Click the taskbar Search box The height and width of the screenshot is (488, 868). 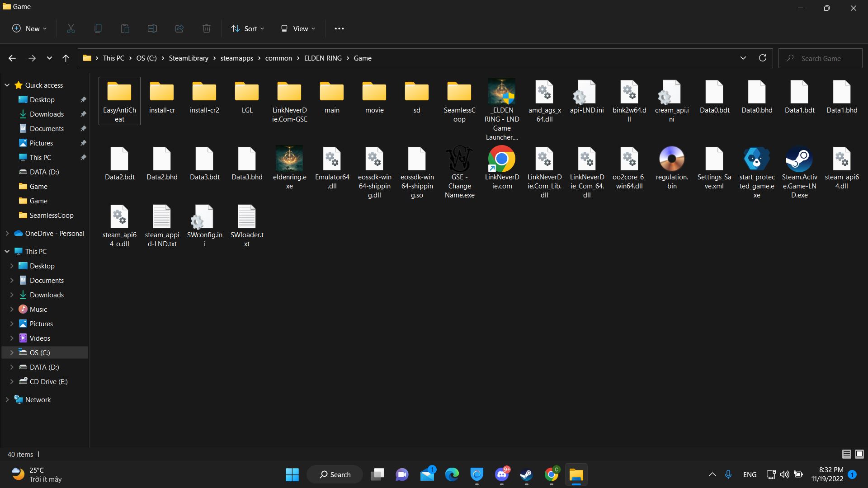[335, 474]
